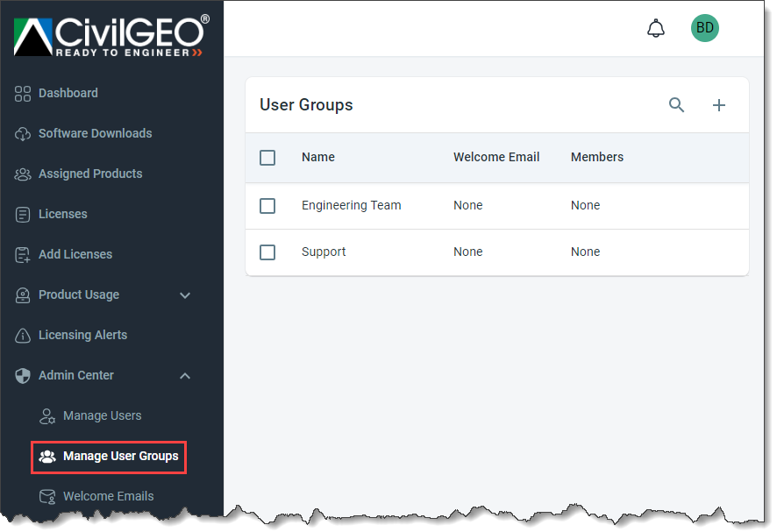Image resolution: width=777 pixels, height=532 pixels.
Task: Add a new user group with plus icon
Action: 718,105
